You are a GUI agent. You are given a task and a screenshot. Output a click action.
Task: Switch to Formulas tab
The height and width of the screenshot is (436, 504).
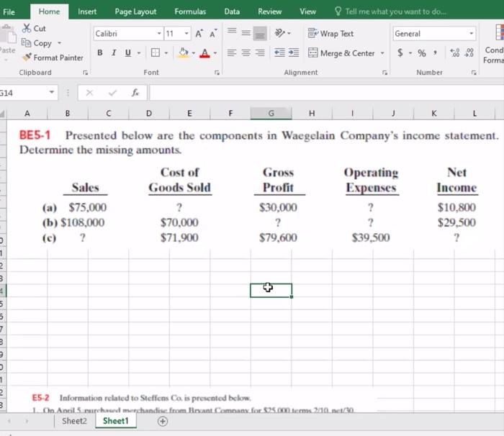[190, 12]
